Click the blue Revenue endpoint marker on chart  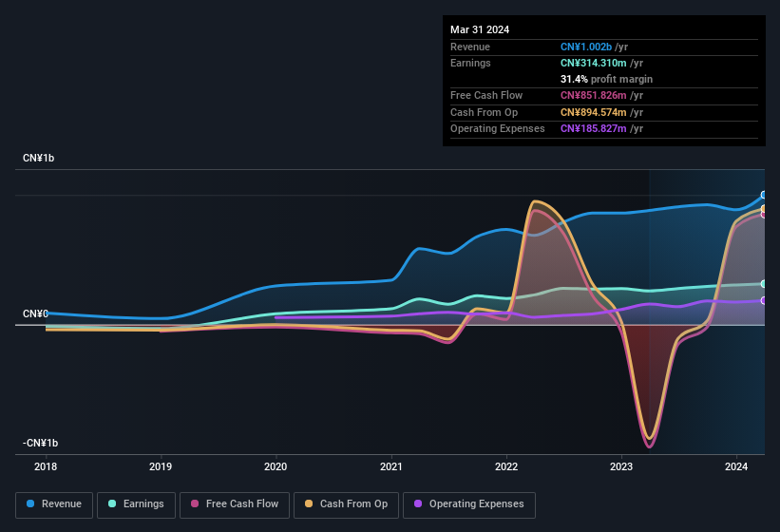pyautogui.click(x=764, y=195)
